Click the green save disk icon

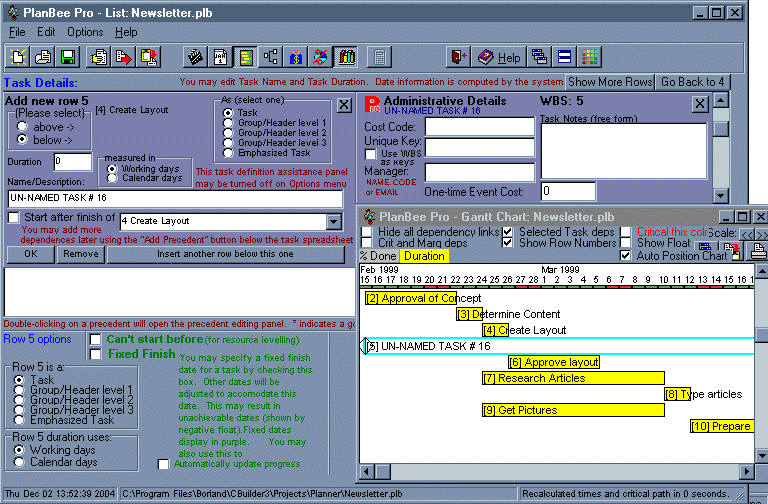(x=68, y=57)
